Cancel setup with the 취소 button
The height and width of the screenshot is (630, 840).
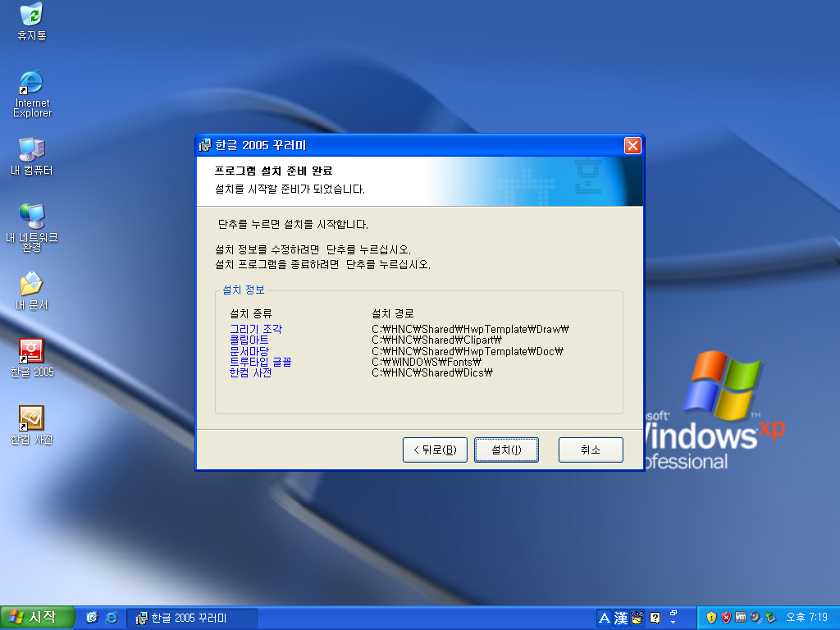pyautogui.click(x=591, y=450)
